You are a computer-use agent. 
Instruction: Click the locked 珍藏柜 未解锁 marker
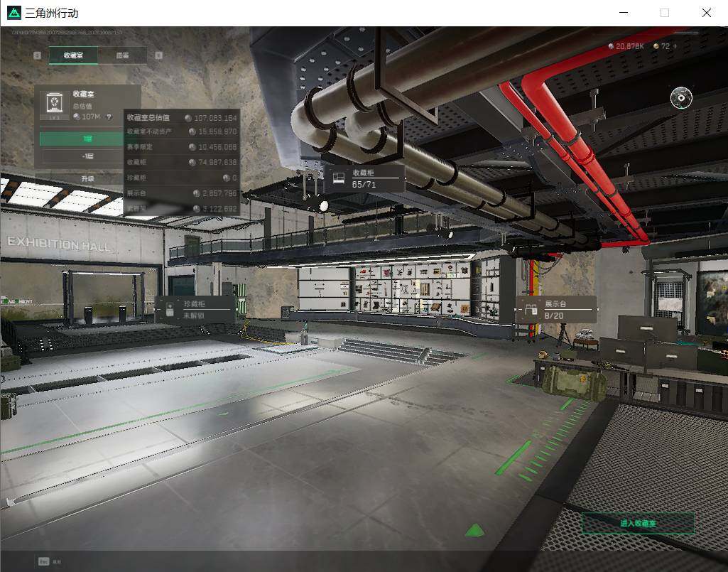[195, 310]
